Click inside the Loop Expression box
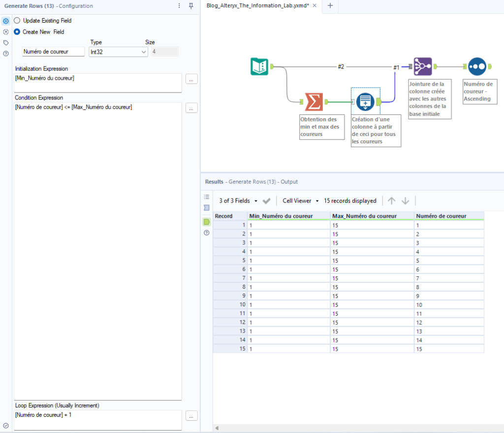 coord(98,420)
